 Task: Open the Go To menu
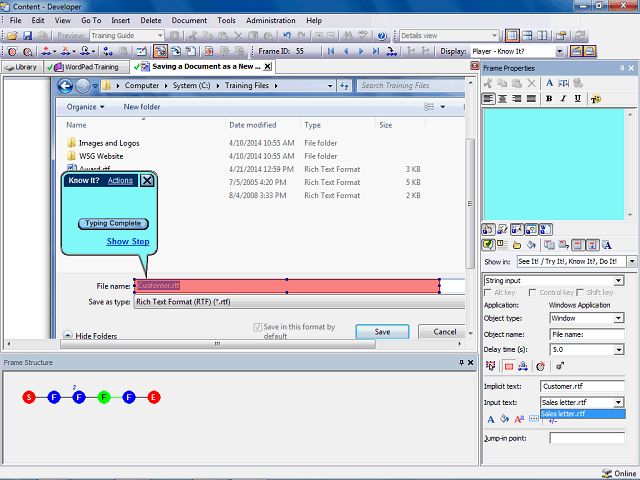pos(91,20)
